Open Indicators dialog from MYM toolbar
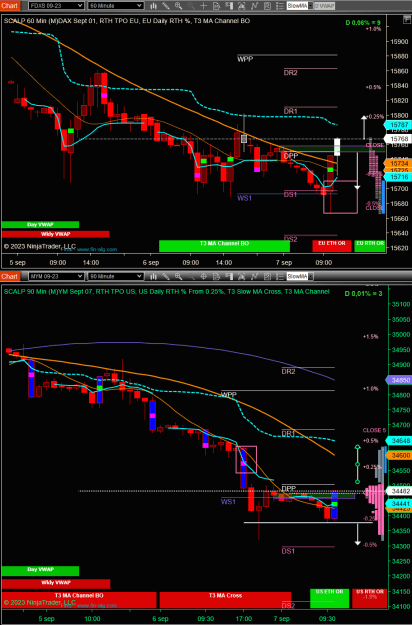Image resolution: width=412 pixels, height=625 pixels. coord(254,276)
